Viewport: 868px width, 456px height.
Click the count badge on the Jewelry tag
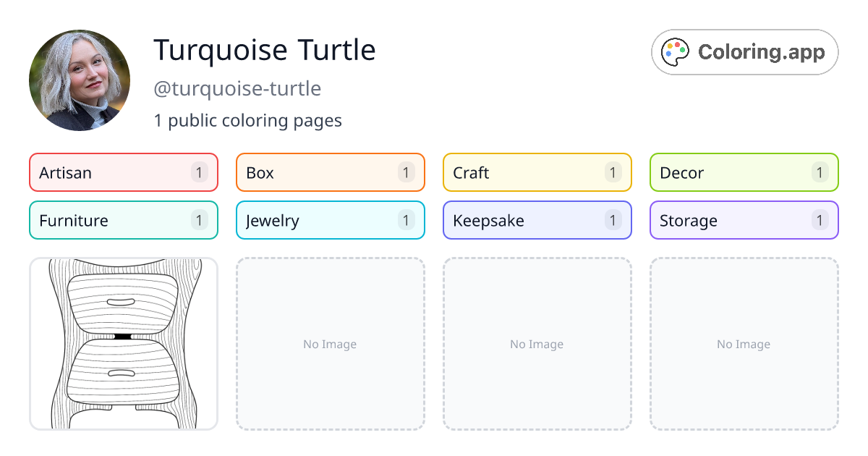(405, 220)
